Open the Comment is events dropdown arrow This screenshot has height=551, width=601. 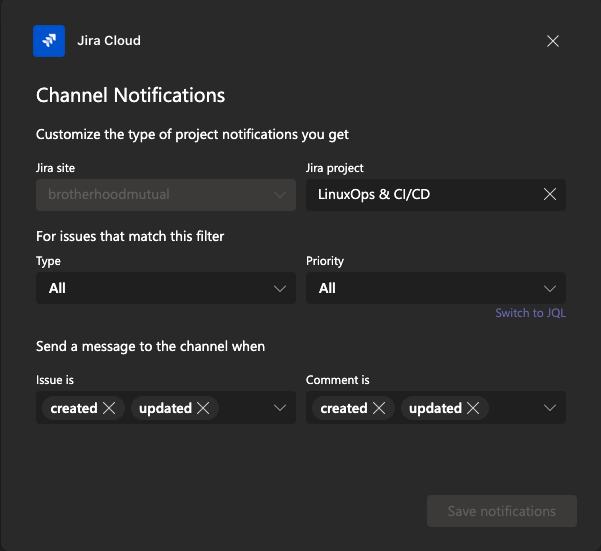tap(550, 408)
